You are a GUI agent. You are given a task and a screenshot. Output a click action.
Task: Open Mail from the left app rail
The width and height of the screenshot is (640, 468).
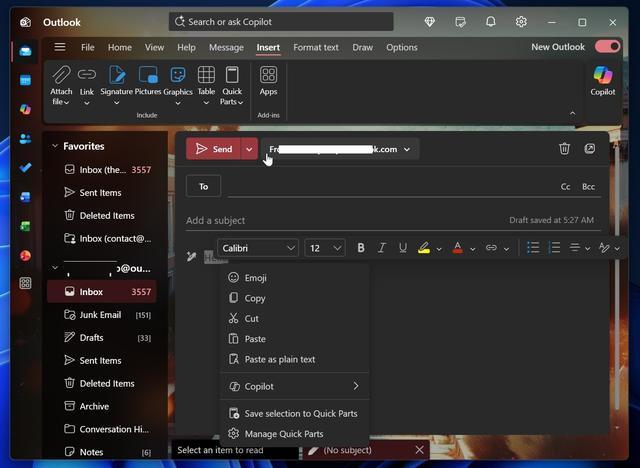pos(25,51)
